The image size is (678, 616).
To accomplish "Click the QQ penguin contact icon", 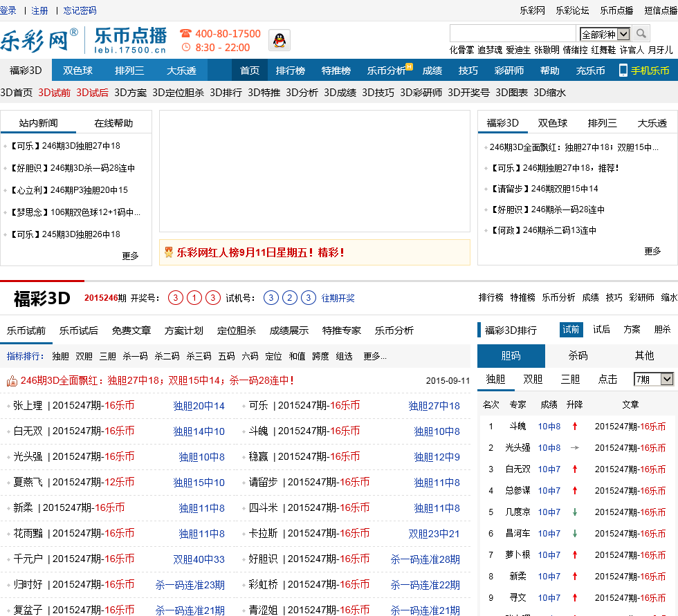I will click(280, 41).
